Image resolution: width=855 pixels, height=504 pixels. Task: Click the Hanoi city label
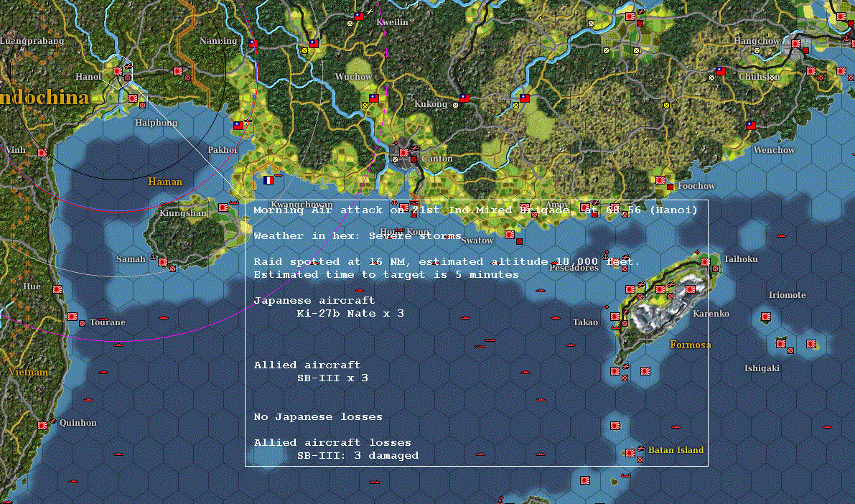[88, 77]
